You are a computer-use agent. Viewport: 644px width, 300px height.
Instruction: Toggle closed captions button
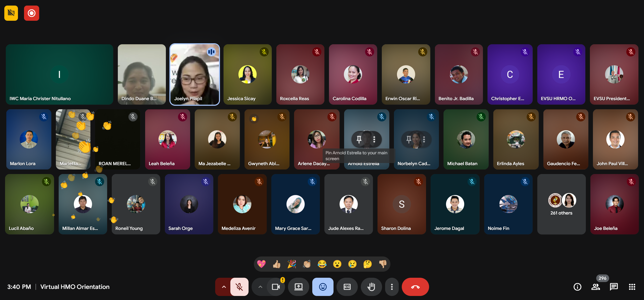tap(347, 287)
